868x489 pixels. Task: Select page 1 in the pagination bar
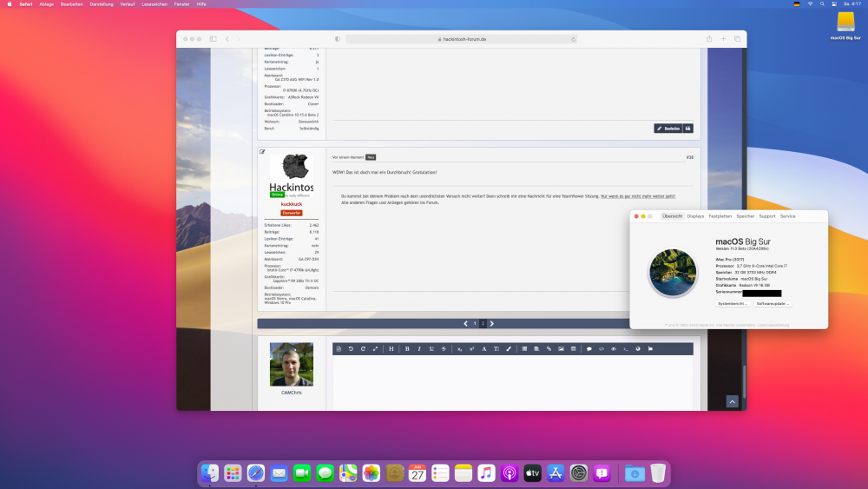[475, 323]
